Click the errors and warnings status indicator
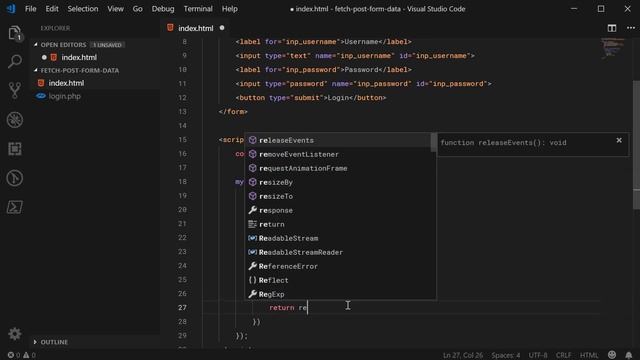Screen dimensions: 640x360 [x=21, y=355]
